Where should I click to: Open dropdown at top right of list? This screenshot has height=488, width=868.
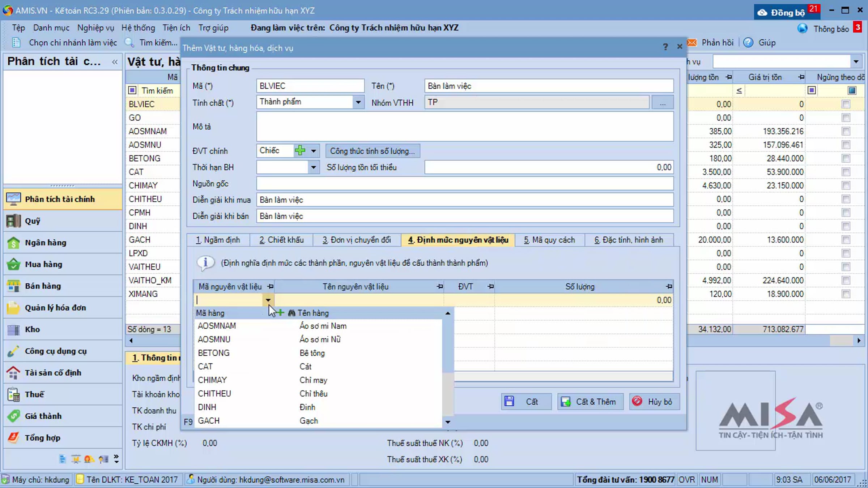pyautogui.click(x=856, y=61)
